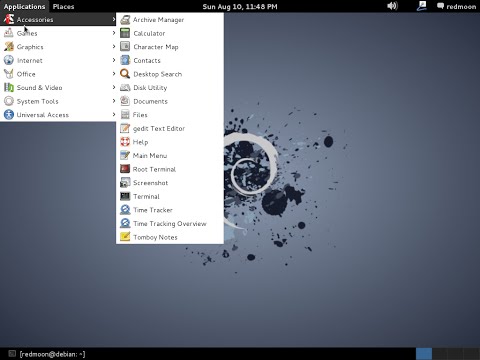Expand the Office submenu arrow
Image resolution: width=480 pixels, height=360 pixels.
[114, 74]
